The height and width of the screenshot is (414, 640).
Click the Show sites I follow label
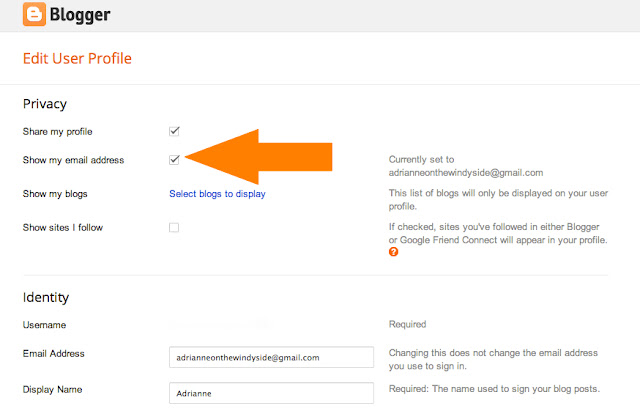pos(63,227)
